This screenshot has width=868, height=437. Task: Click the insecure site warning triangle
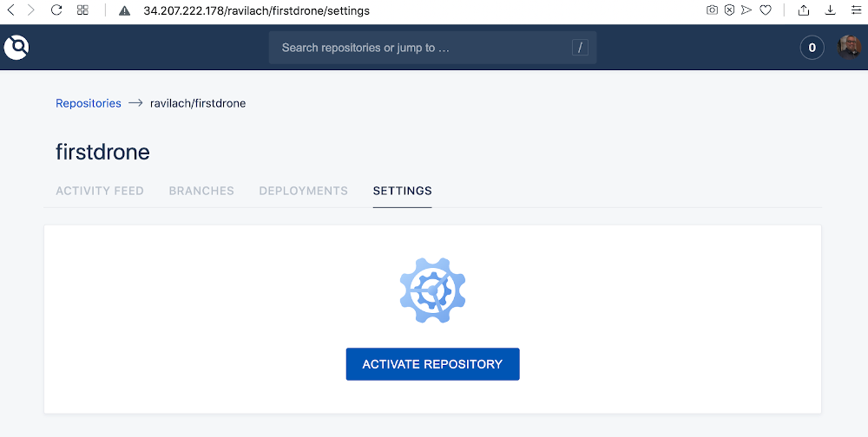[124, 10]
